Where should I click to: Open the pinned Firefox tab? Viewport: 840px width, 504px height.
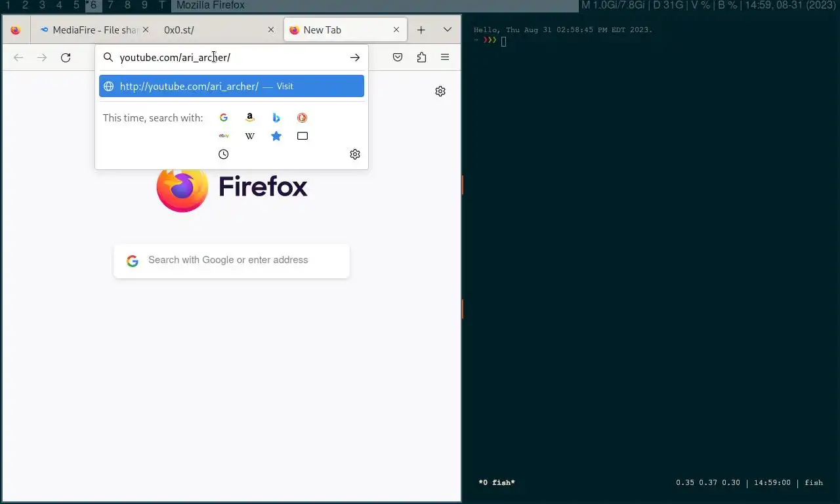click(x=16, y=30)
